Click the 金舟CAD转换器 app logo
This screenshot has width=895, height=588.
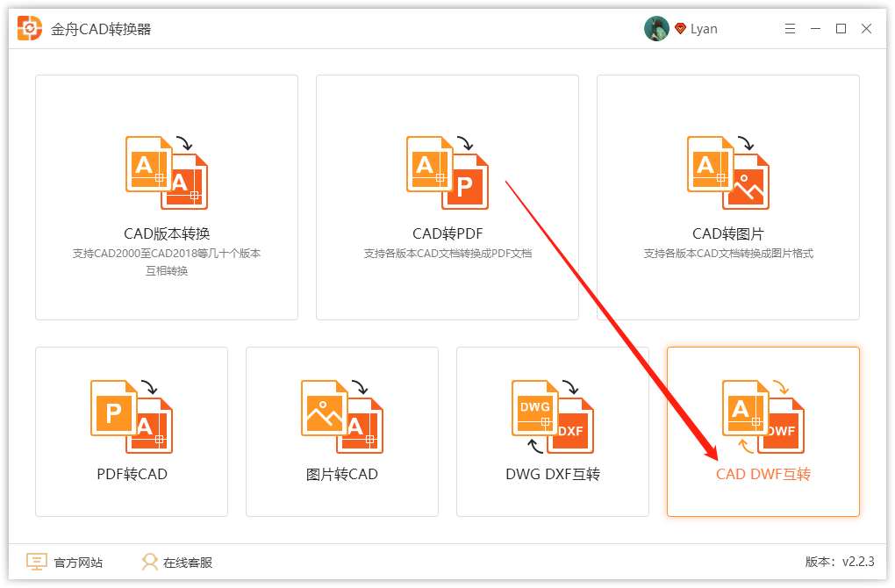click(x=30, y=29)
